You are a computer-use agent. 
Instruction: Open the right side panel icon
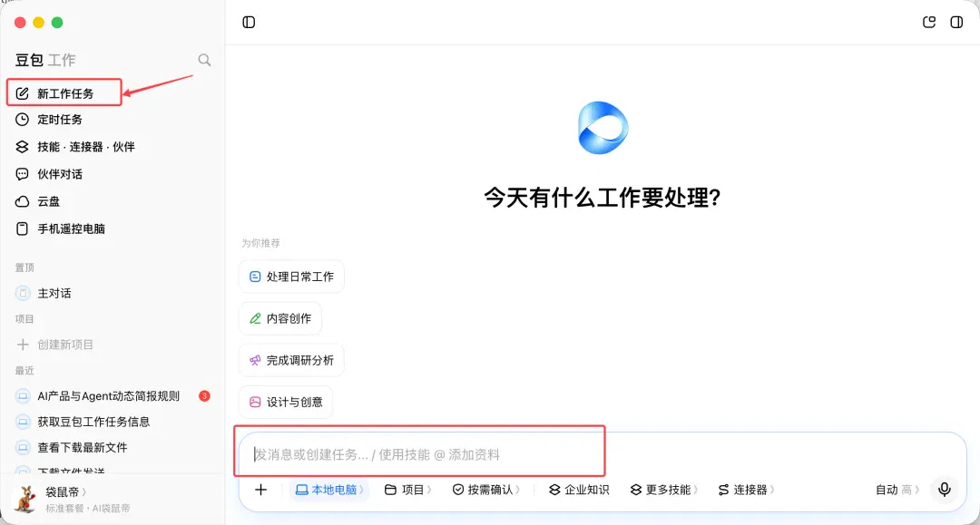(x=956, y=23)
